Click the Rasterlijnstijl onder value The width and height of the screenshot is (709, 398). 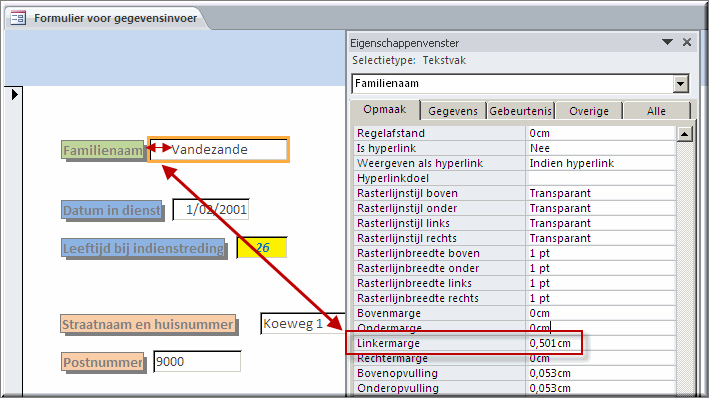(601, 208)
